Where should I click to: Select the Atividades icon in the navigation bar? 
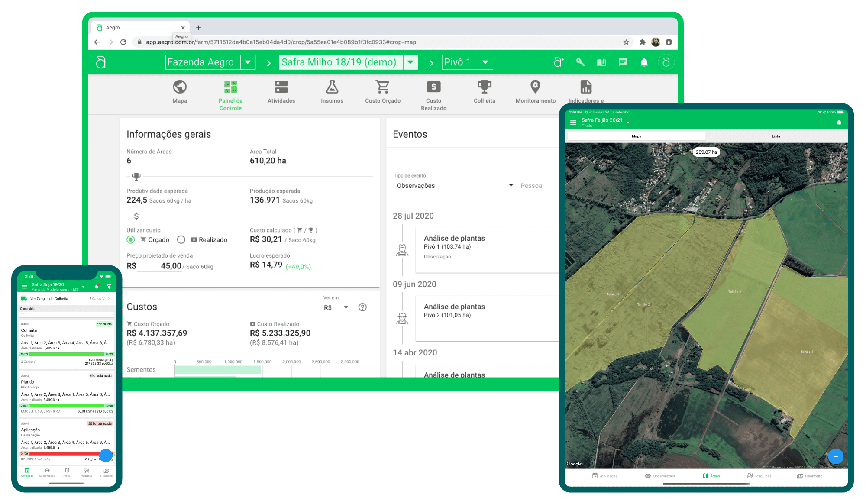click(x=281, y=92)
